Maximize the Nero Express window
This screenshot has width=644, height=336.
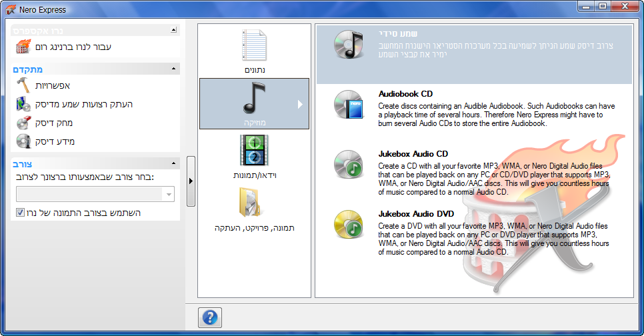click(x=603, y=6)
